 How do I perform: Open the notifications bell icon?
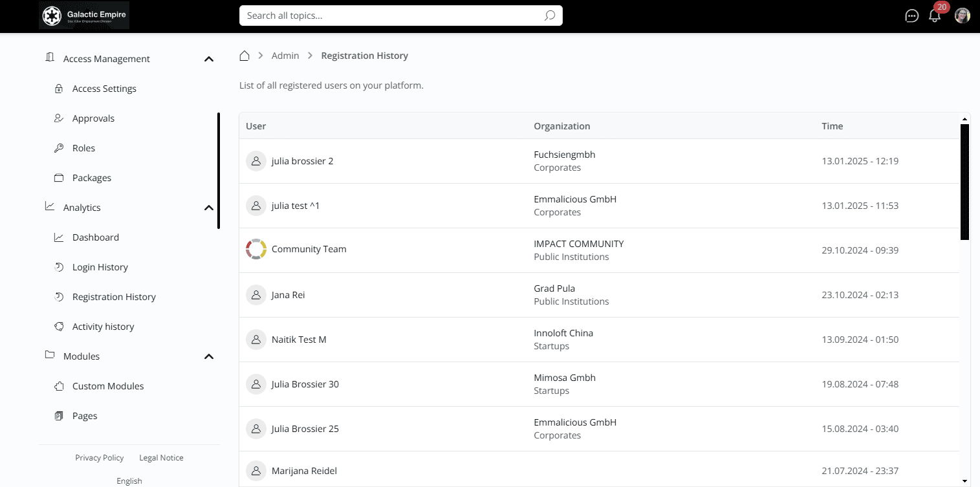coord(935,16)
